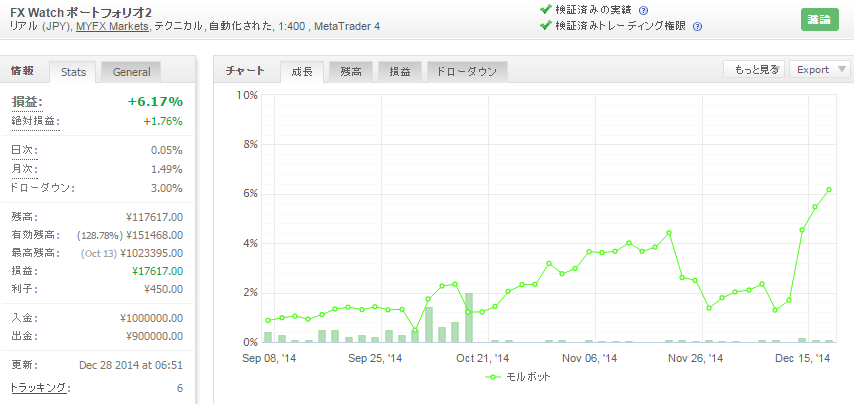Click the 絶対損益 label
Image resolution: width=854 pixels, height=404 pixels.
pos(35,121)
